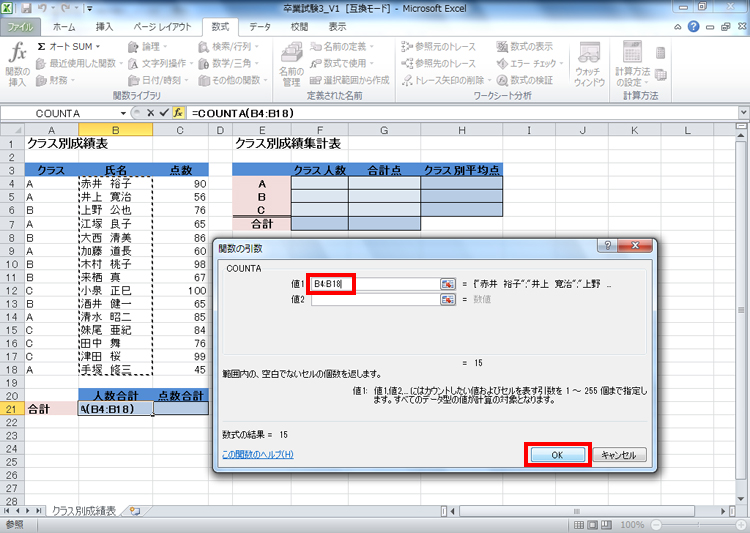The width and height of the screenshot is (750, 533).
Task: Open Quick Access Toolbar customize dropdown
Action: click(89, 8)
